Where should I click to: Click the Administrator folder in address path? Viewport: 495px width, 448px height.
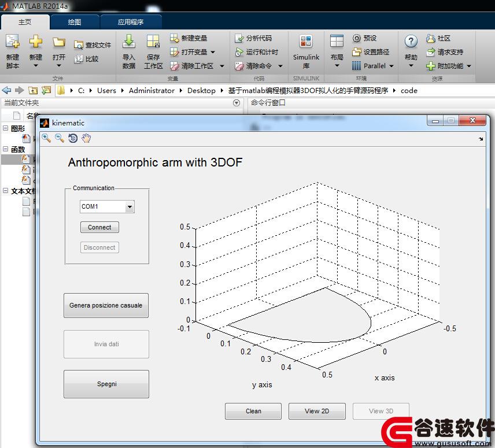(152, 91)
